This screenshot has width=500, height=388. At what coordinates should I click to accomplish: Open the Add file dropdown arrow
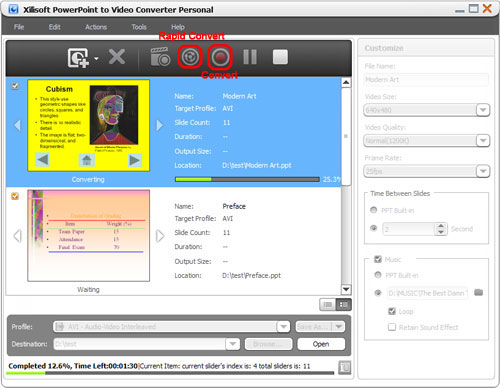(96, 59)
